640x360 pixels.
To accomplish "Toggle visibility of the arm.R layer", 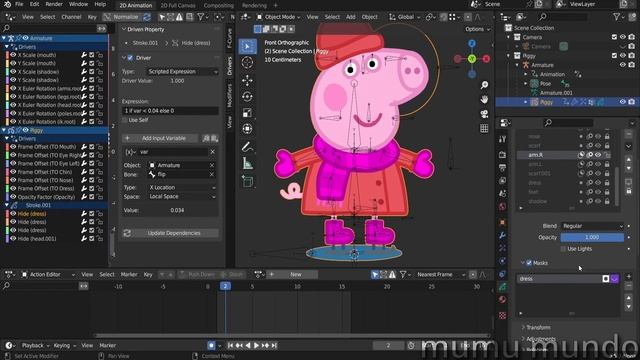I will (598, 155).
